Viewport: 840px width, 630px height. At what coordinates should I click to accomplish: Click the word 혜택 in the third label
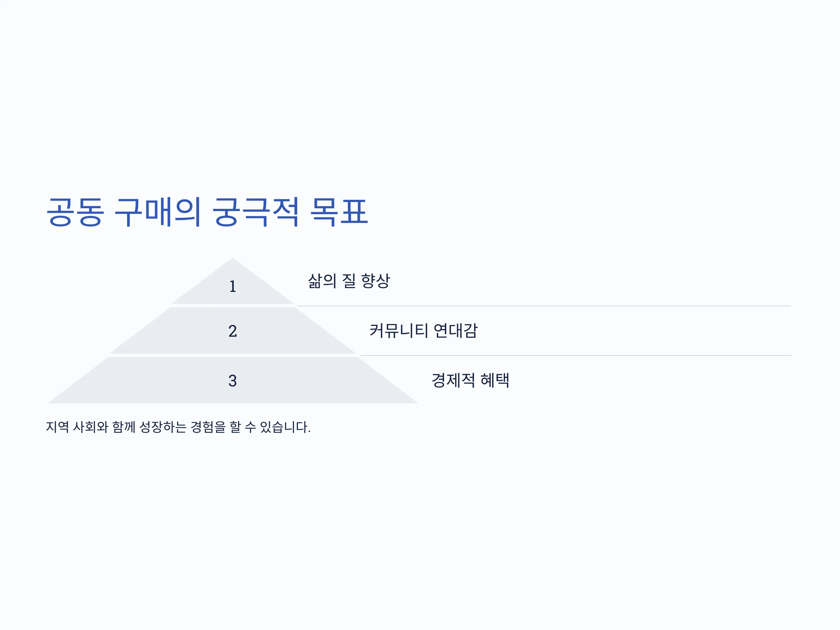495,380
